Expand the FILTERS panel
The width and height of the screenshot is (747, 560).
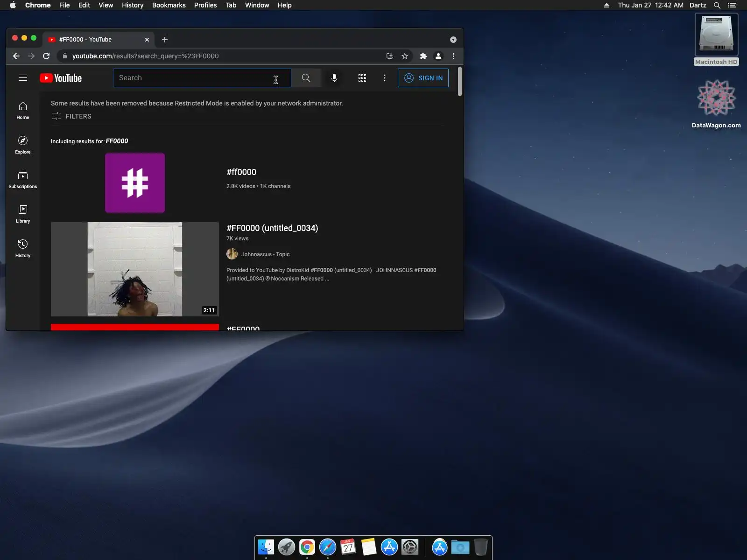pyautogui.click(x=71, y=116)
